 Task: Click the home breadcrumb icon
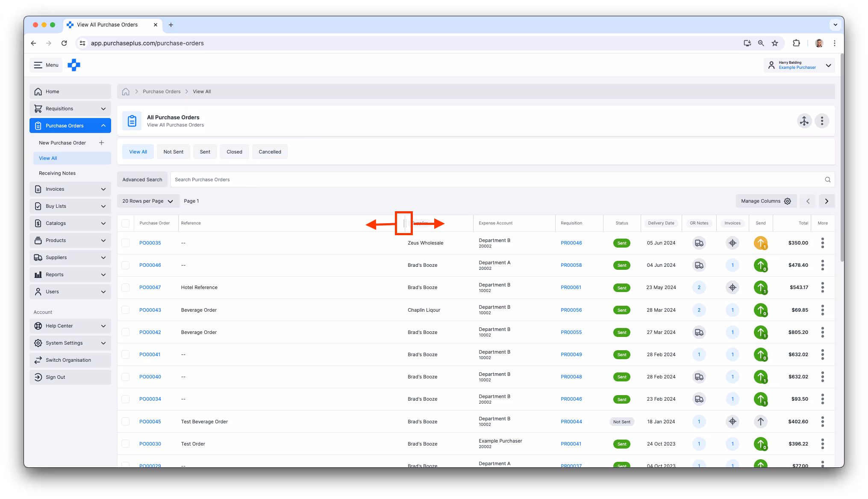tap(126, 92)
